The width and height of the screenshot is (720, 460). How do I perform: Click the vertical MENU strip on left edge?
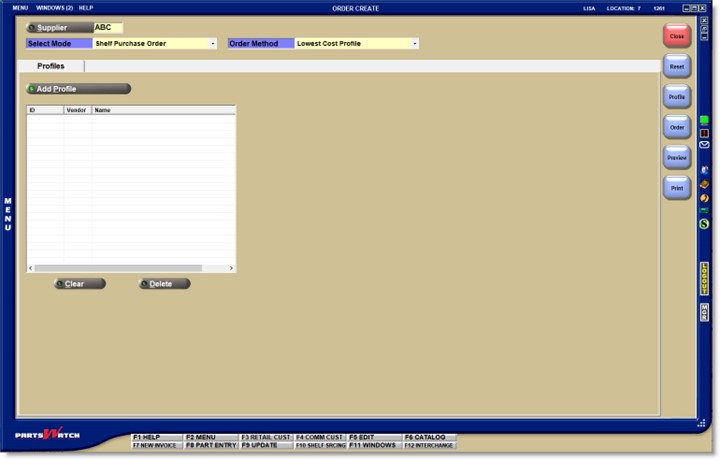8,214
